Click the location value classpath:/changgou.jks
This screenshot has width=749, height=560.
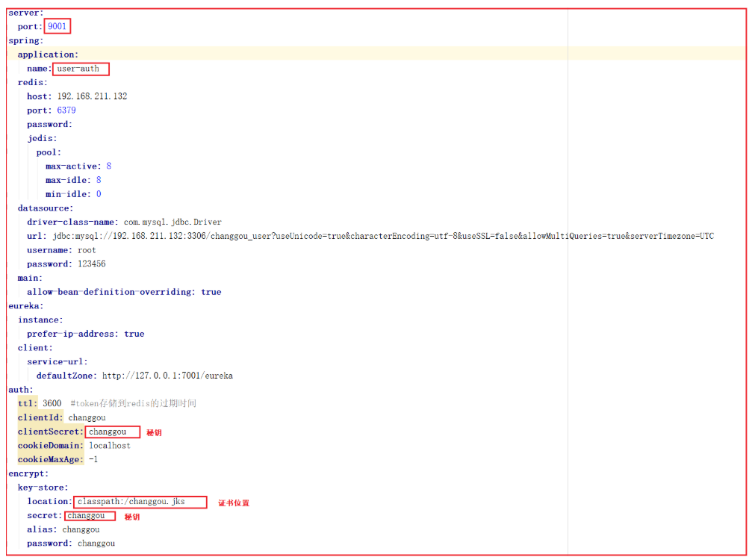tap(131, 502)
